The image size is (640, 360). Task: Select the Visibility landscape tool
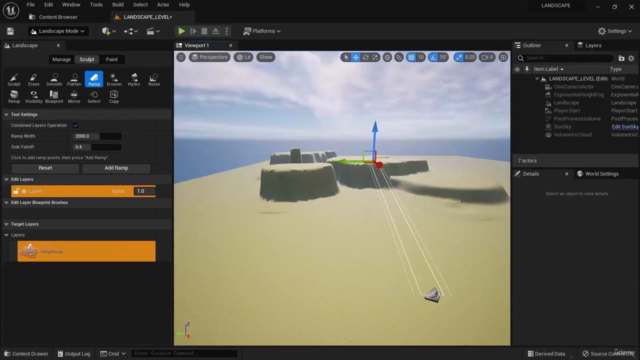click(x=33, y=97)
